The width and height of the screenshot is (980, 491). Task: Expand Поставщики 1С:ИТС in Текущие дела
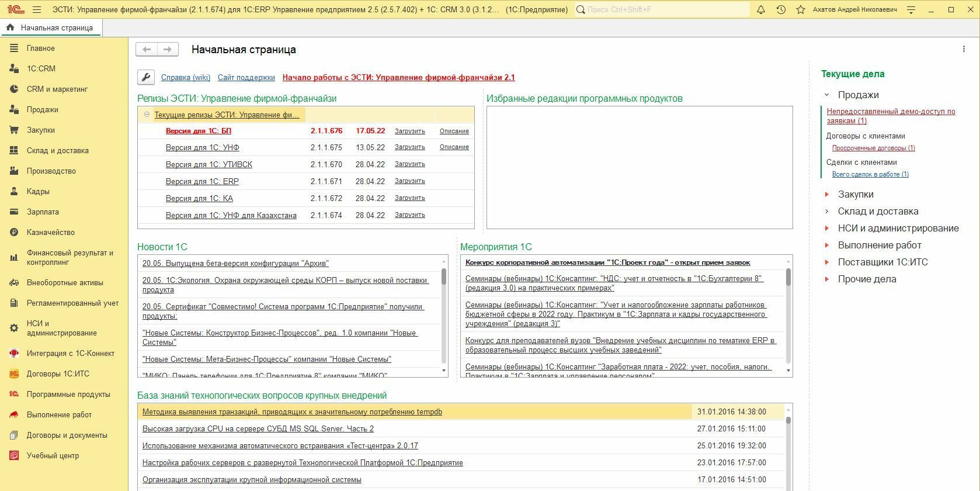click(x=826, y=262)
